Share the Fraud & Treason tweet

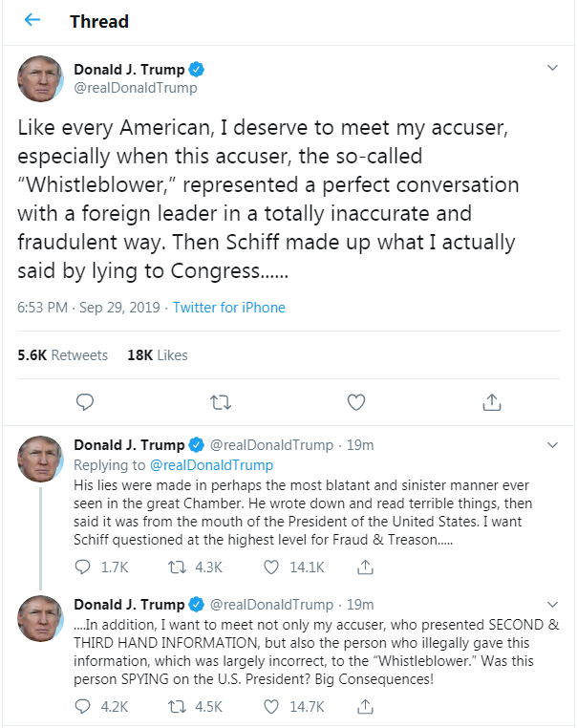pyautogui.click(x=365, y=567)
